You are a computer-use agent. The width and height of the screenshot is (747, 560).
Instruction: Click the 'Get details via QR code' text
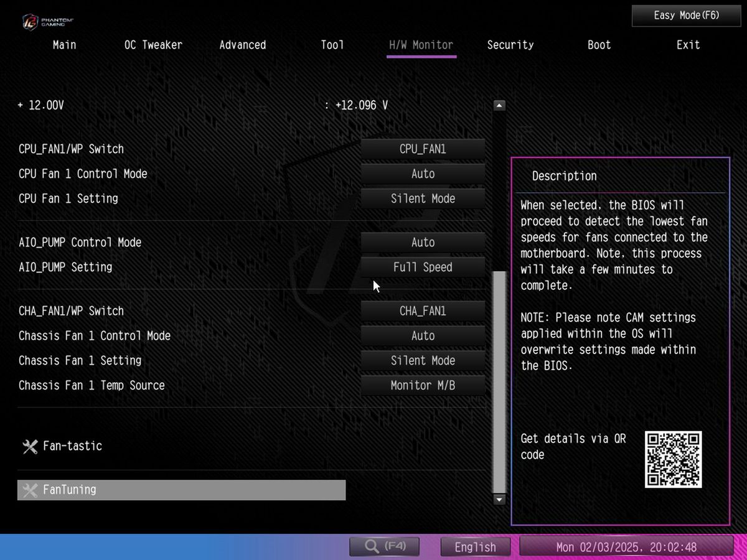(x=573, y=447)
